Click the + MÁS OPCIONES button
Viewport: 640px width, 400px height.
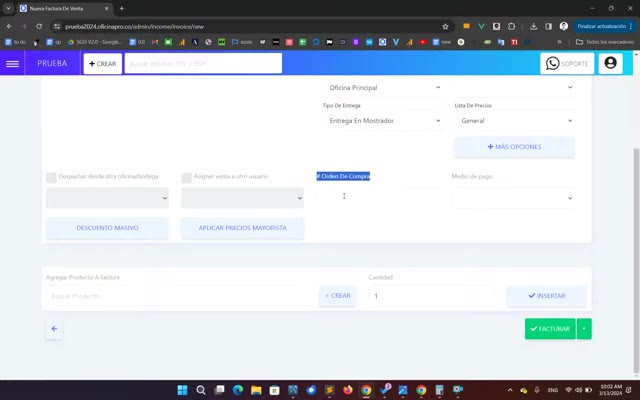pyautogui.click(x=514, y=147)
